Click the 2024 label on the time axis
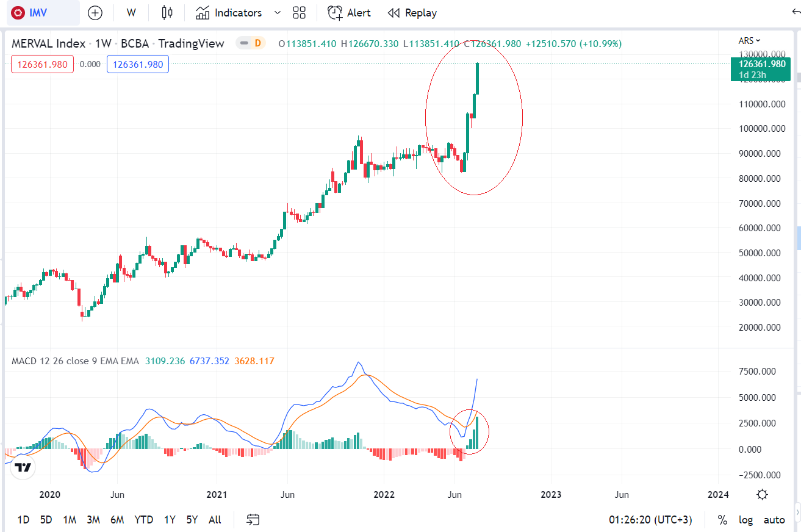The image size is (801, 532). [718, 494]
